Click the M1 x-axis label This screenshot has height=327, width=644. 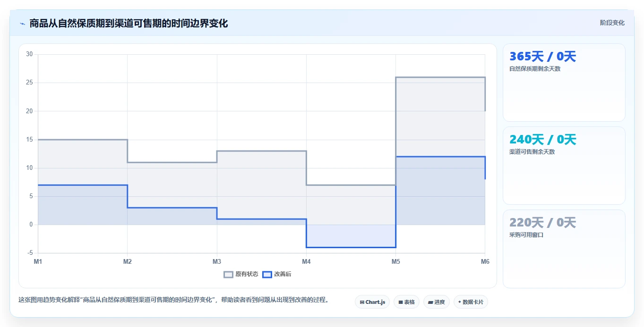(38, 261)
